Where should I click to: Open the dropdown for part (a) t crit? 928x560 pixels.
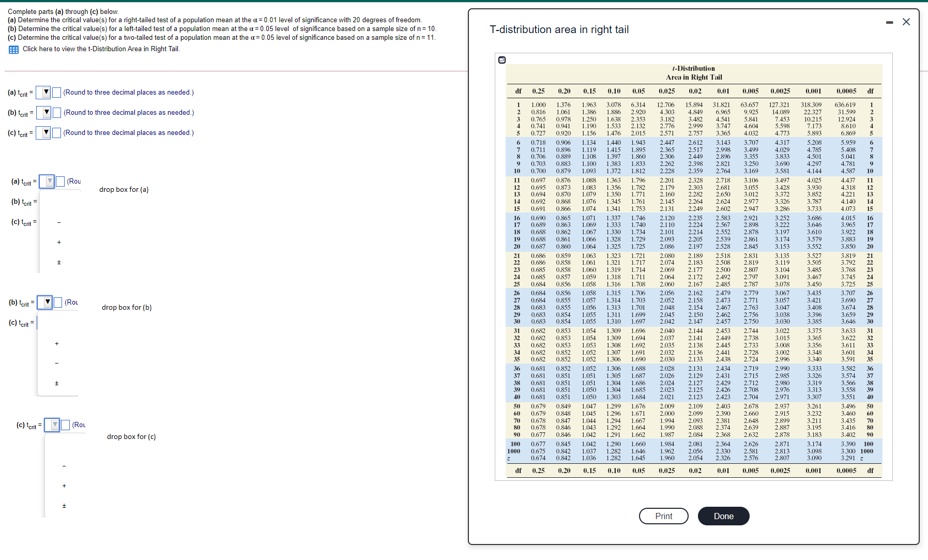tap(45, 93)
